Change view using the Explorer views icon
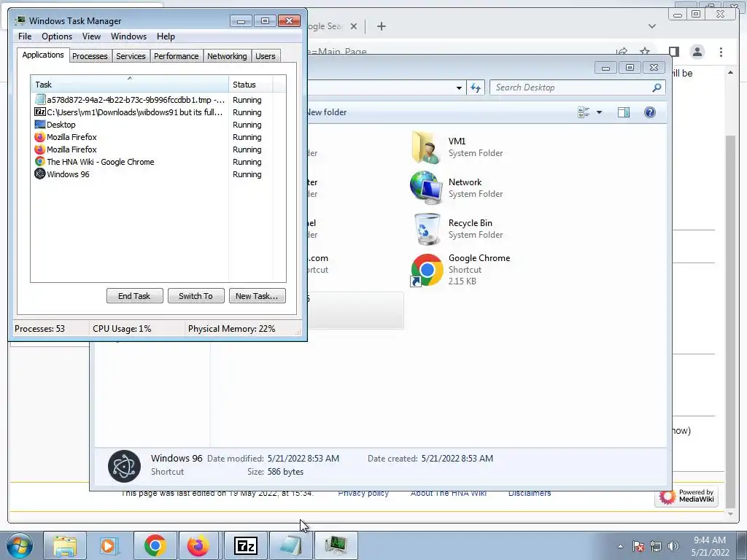The image size is (747, 560). coord(584,112)
